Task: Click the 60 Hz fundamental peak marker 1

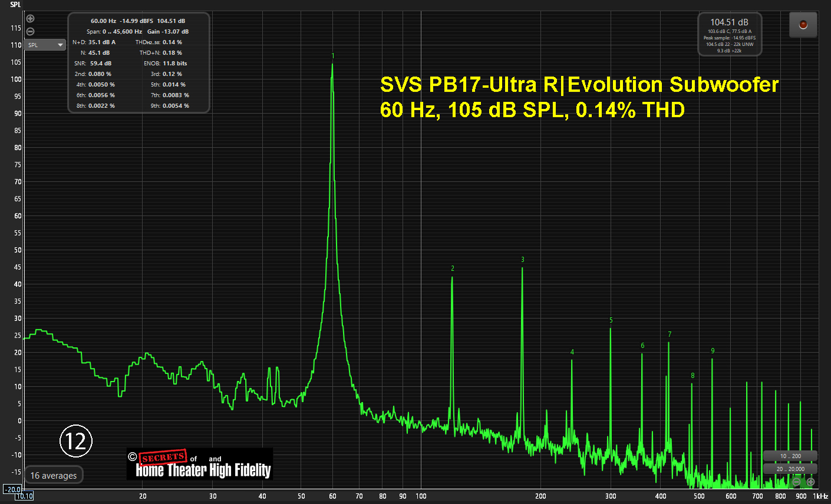Action: pyautogui.click(x=333, y=57)
